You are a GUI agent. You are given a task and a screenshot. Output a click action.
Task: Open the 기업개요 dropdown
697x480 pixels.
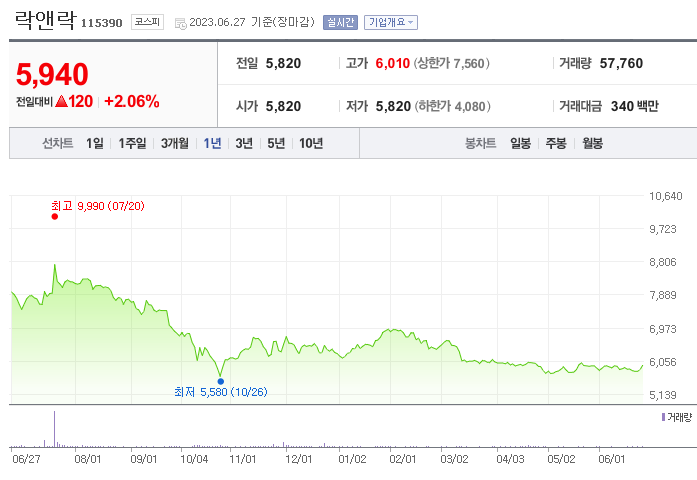(391, 22)
